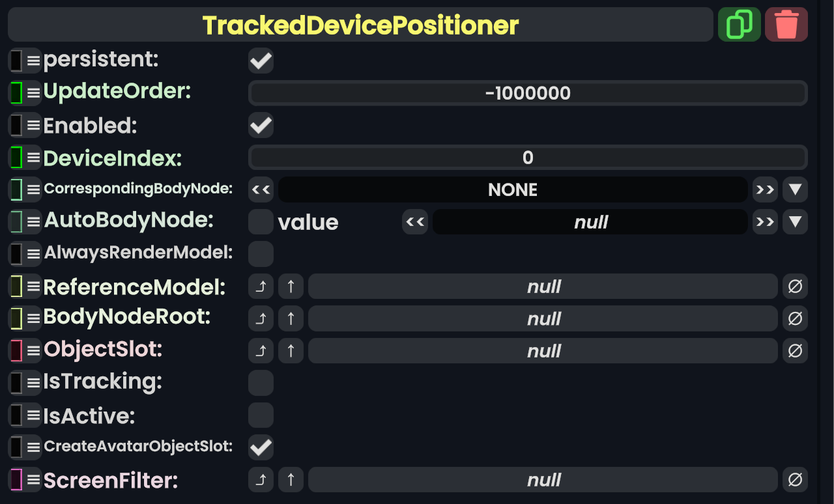The image size is (834, 504).
Task: Delete the TrackedDevicePositioner component
Action: (786, 25)
